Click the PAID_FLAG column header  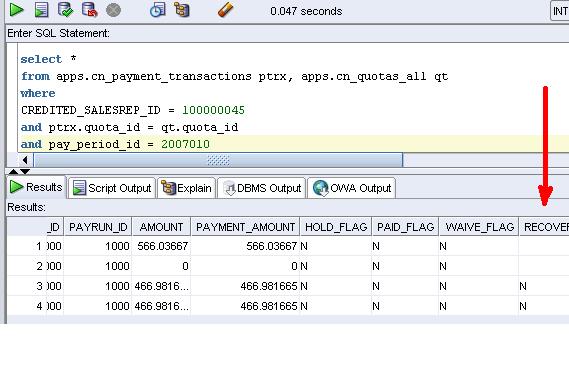pos(405,227)
